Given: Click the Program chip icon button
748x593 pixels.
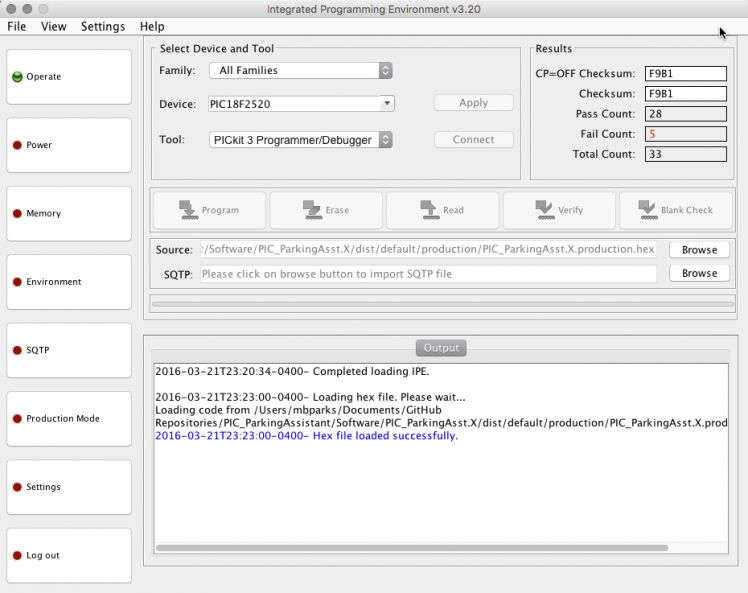Looking at the screenshot, I should 209,210.
